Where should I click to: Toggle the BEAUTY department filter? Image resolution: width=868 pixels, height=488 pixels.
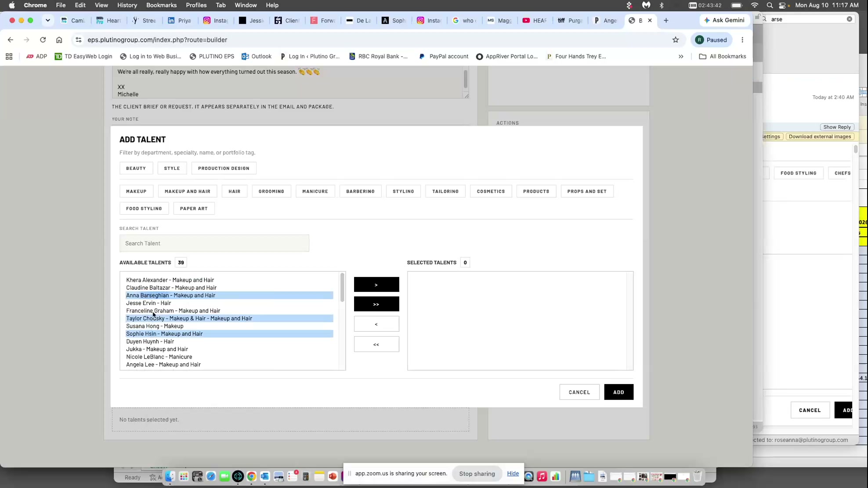[136, 168]
